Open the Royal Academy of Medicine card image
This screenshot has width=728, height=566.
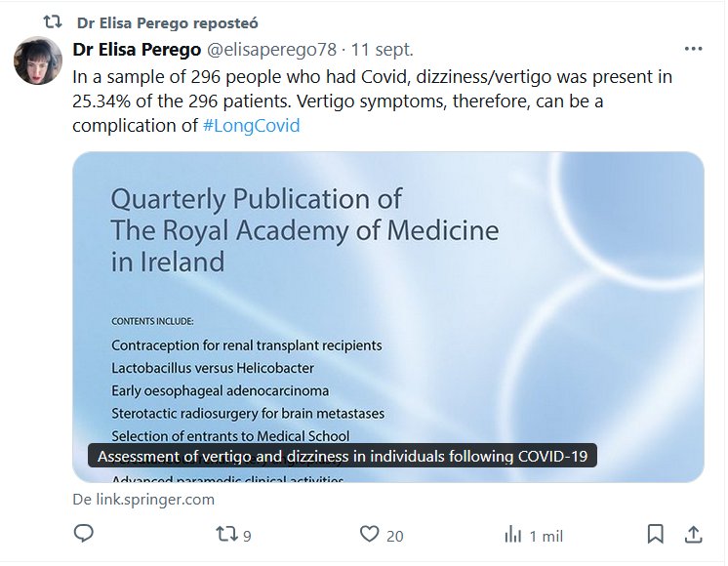[x=387, y=293]
